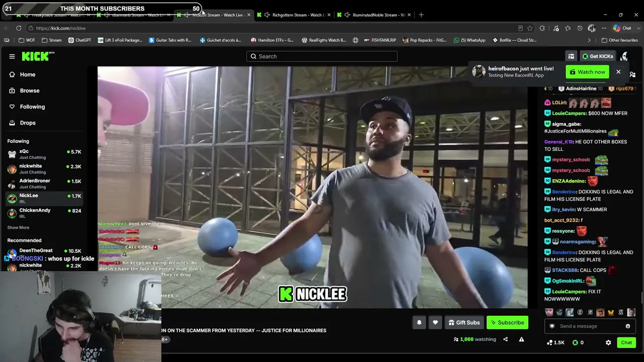644x362 pixels.
Task: Switch to the Richgottem Stream browser tab
Action: (x=293, y=15)
